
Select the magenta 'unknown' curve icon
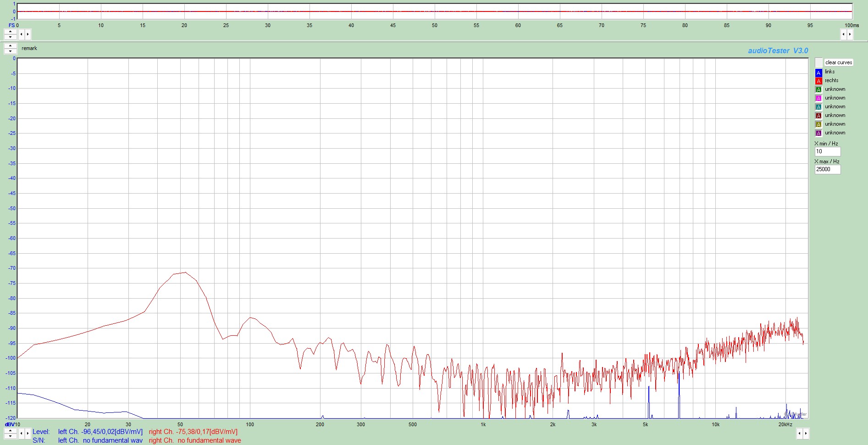pos(818,99)
